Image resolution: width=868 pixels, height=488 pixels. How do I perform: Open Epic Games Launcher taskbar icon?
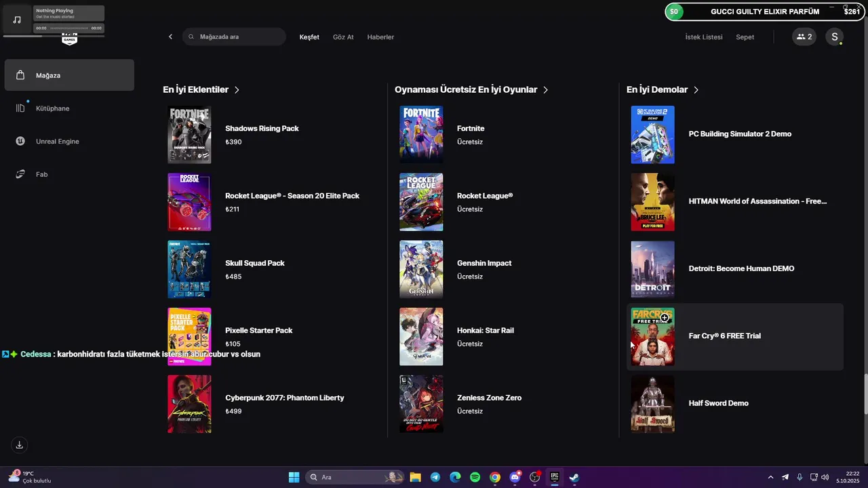coord(555,477)
